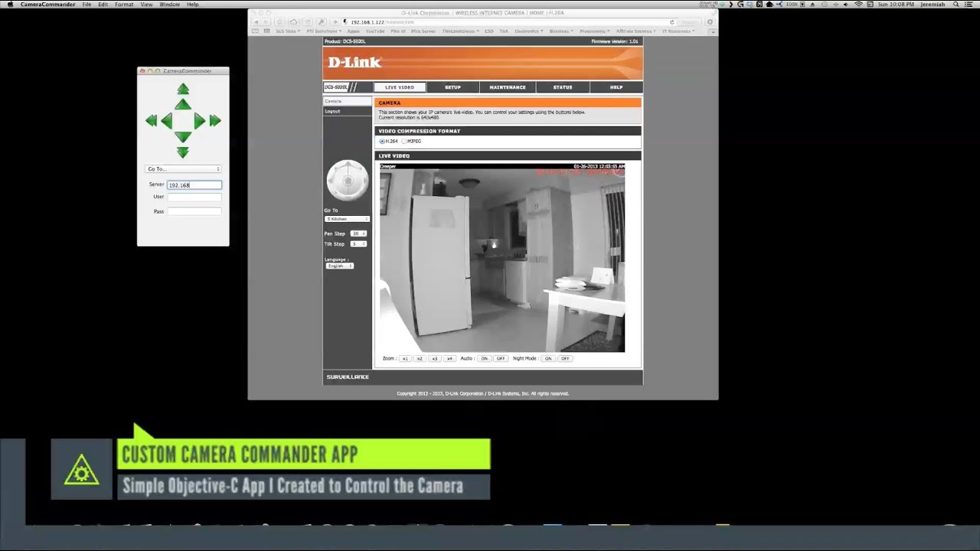Click CameraCommander's inner down arrow
The image size is (980, 551).
click(x=182, y=136)
